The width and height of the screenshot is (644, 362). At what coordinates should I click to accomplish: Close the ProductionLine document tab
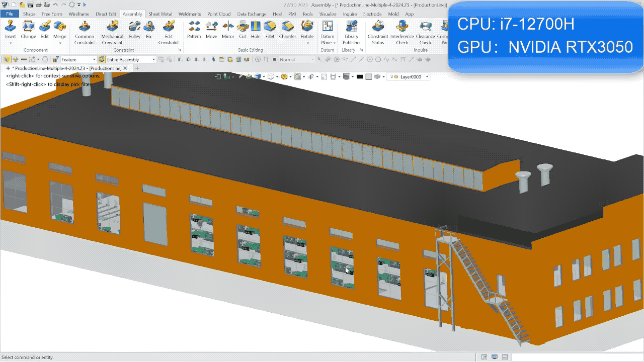pyautogui.click(x=125, y=68)
